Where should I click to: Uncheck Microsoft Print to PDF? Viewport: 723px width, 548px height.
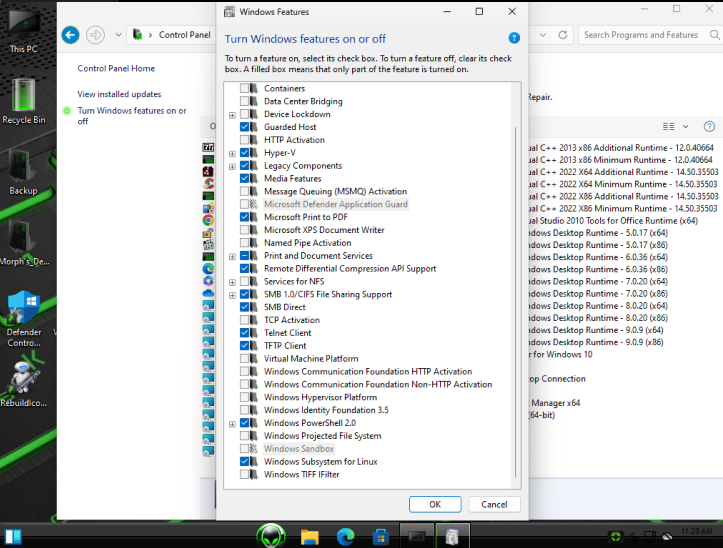click(x=244, y=217)
